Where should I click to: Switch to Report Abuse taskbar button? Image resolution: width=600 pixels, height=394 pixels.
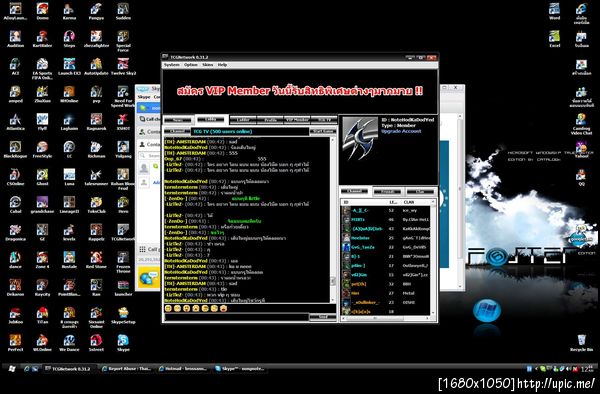(x=126, y=369)
